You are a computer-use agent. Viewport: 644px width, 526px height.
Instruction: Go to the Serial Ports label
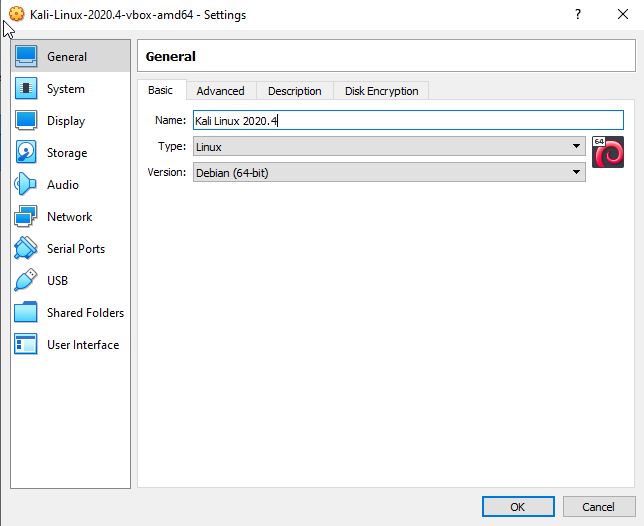[x=76, y=249]
